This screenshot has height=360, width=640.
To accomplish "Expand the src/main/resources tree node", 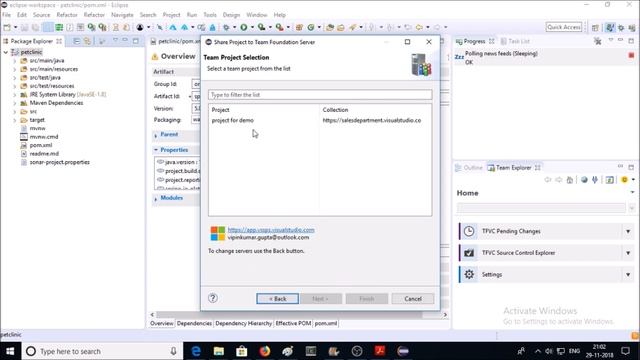I will coord(15,69).
